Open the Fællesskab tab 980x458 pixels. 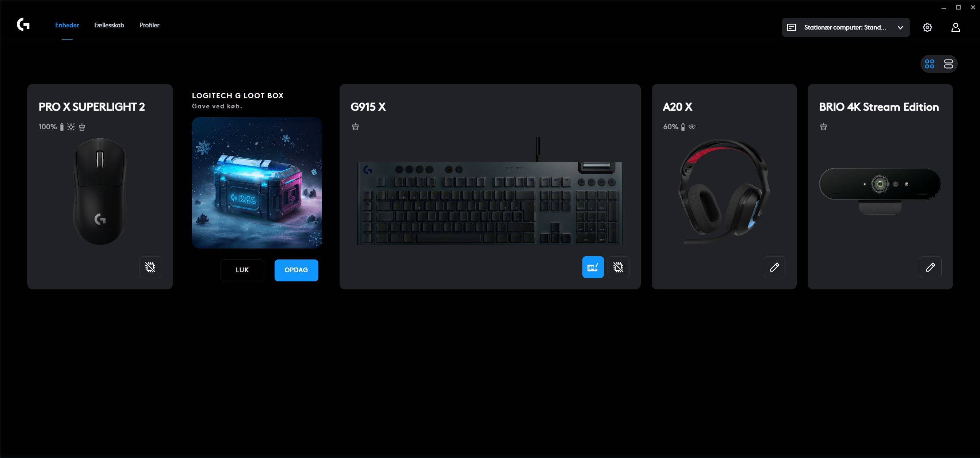point(109,25)
